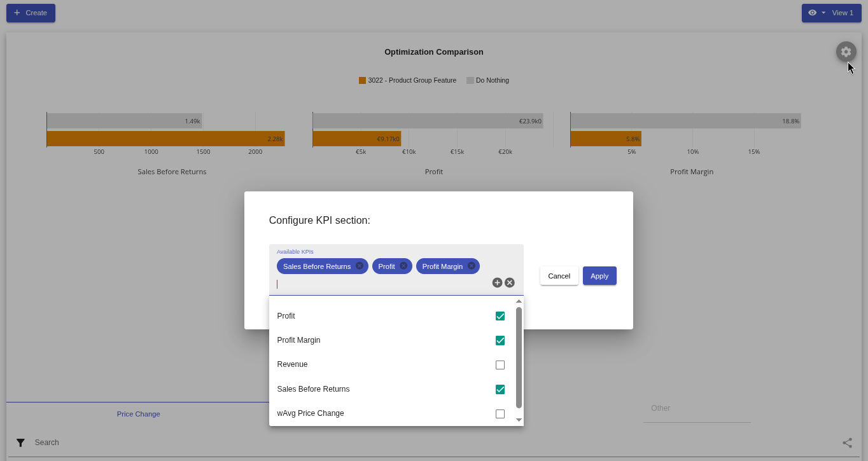The width and height of the screenshot is (868, 461).
Task: Click the Cancel button
Action: [559, 276]
